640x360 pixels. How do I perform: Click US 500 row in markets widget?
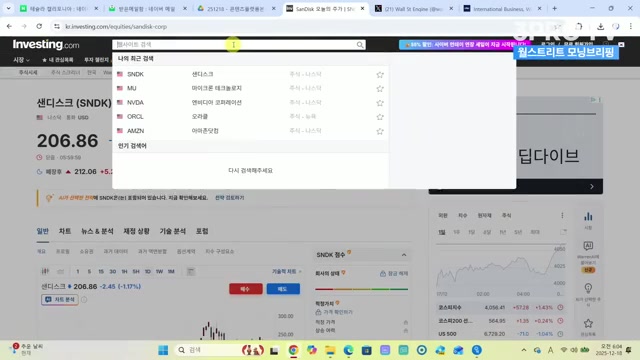[x=501, y=334]
